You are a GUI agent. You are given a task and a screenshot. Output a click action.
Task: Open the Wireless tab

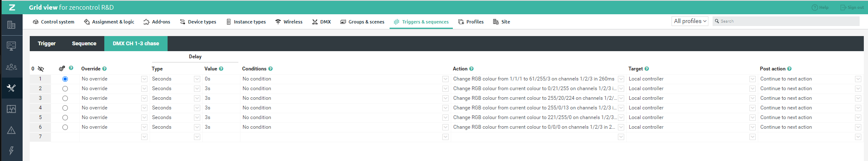(289, 22)
